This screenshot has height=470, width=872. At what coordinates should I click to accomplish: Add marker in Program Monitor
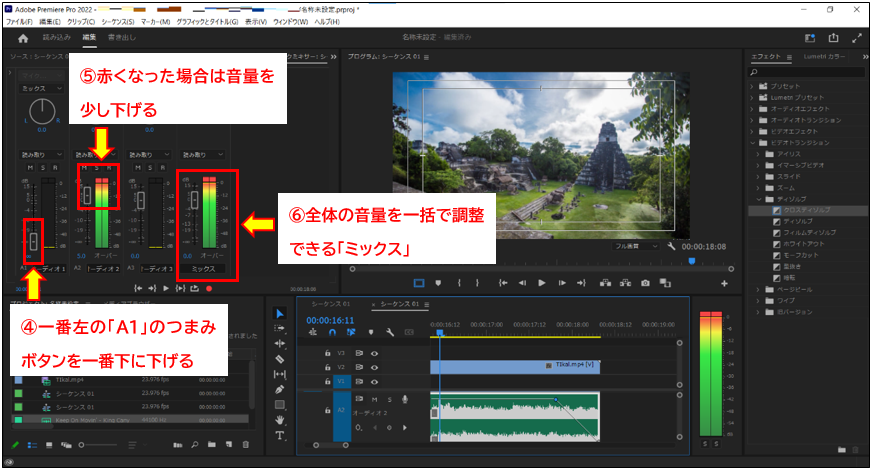[x=438, y=283]
